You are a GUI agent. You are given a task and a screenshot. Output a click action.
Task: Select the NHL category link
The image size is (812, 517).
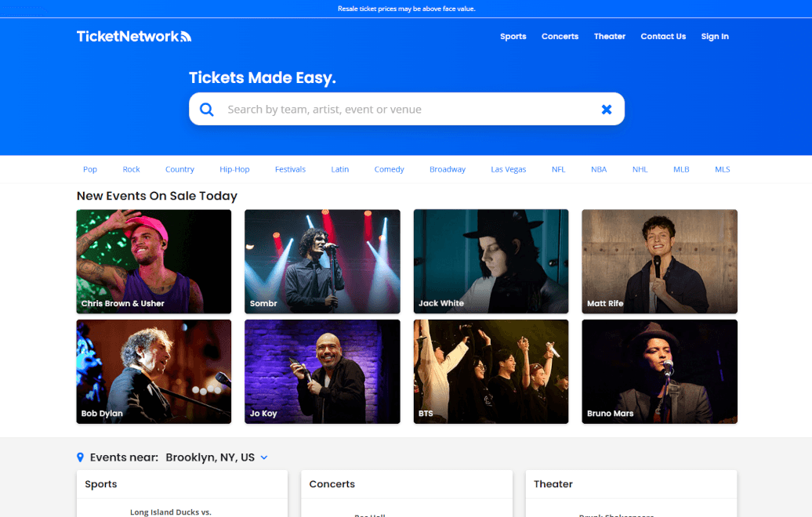point(640,169)
